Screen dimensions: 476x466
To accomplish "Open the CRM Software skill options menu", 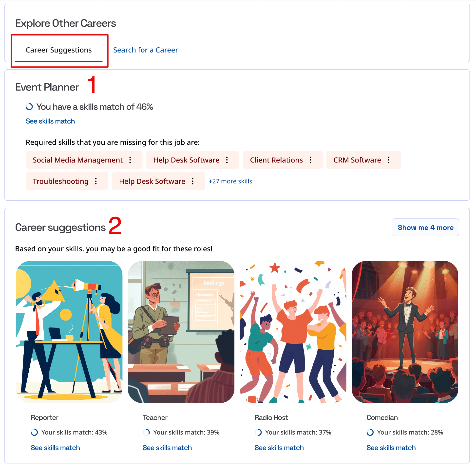I will click(389, 160).
